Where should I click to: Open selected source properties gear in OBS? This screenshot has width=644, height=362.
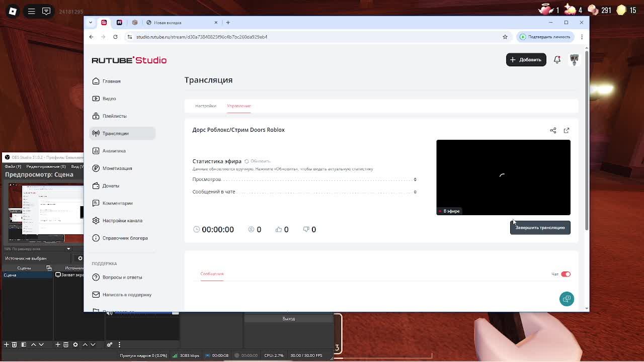click(75, 344)
